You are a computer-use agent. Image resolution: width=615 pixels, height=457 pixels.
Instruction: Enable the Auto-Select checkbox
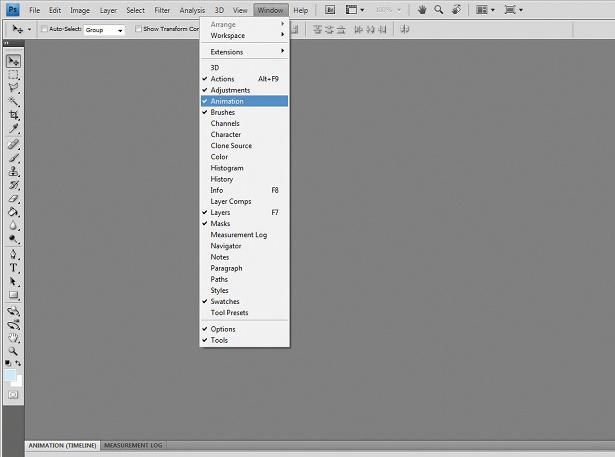pyautogui.click(x=44, y=29)
